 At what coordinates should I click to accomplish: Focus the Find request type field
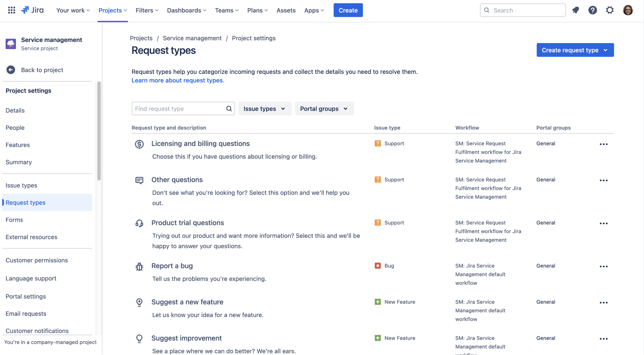point(183,109)
